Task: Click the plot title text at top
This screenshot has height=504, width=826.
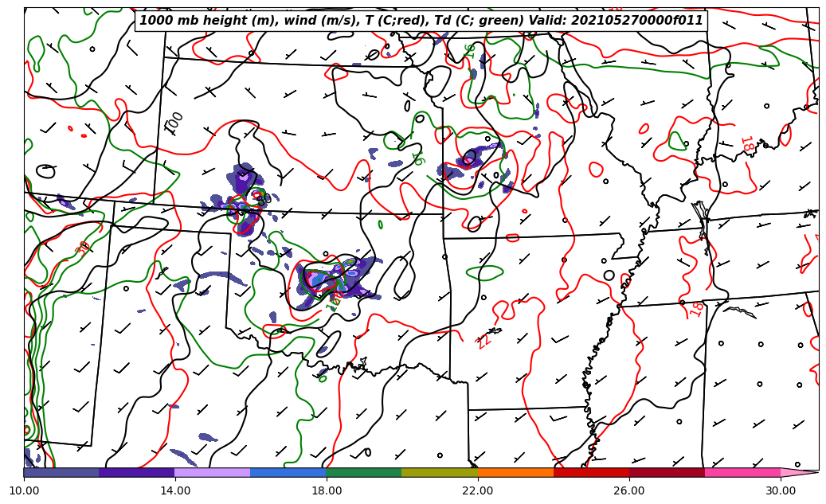Action: [421, 21]
